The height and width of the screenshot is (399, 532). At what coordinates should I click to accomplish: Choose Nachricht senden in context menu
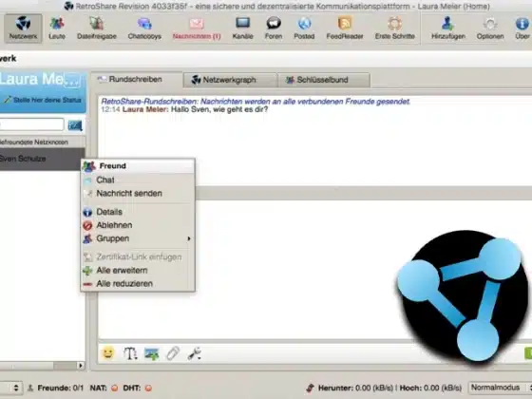(x=138, y=194)
